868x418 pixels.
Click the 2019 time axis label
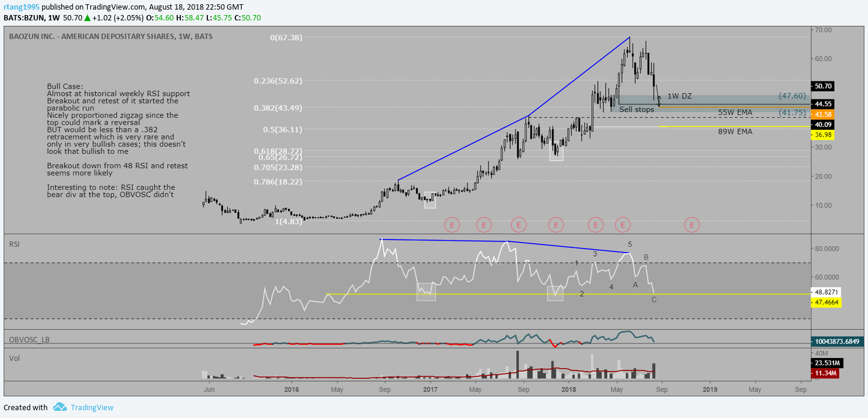click(709, 389)
